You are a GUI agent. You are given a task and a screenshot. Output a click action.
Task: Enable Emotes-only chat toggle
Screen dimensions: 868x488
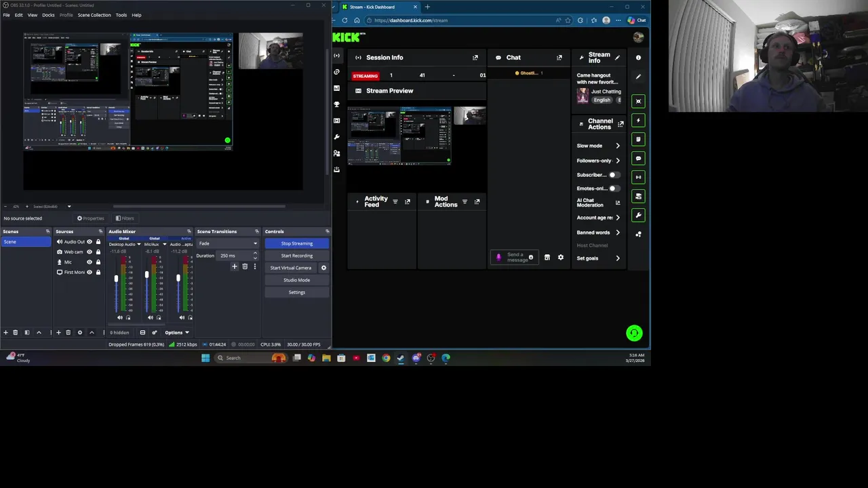613,188
